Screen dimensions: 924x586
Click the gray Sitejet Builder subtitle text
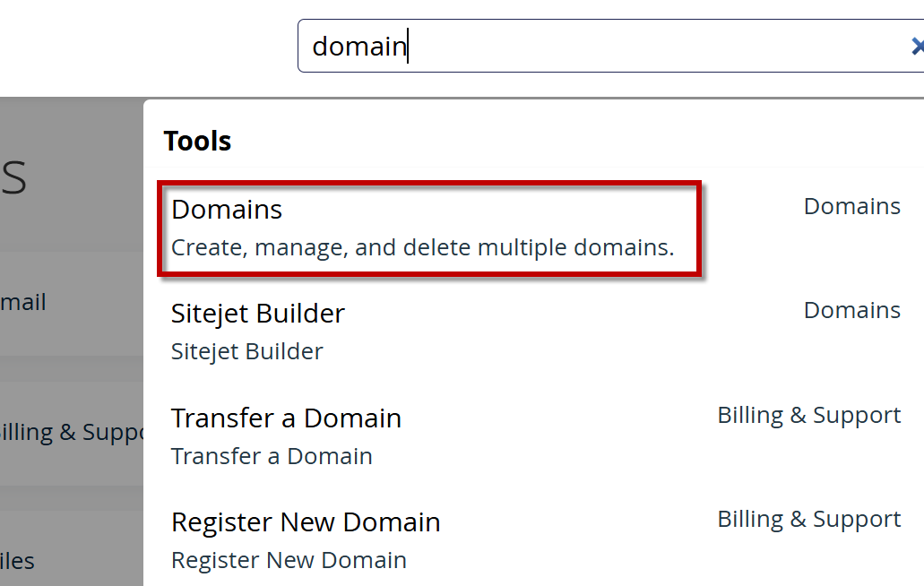coord(246,351)
